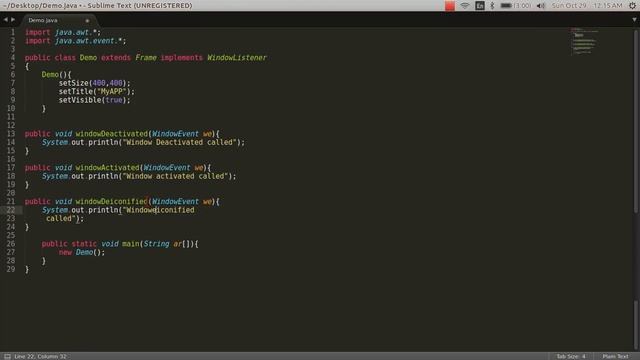Open the Tab Size: 4 menu
This screenshot has height=360, width=640.
[x=571, y=356]
